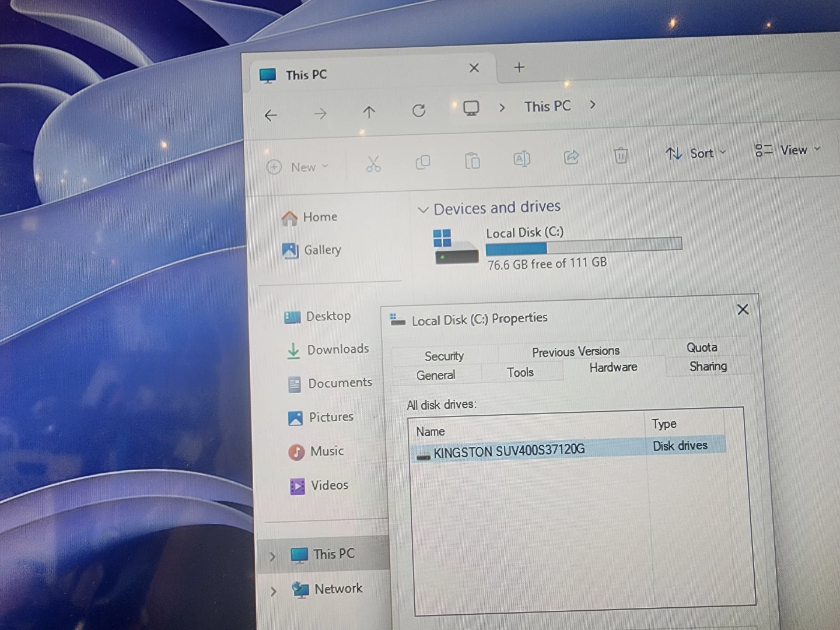Click the Home icon in sidebar

[289, 218]
